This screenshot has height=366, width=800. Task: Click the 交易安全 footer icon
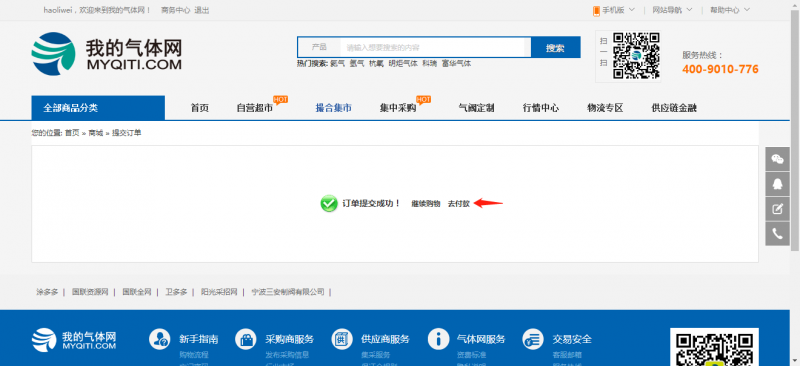[x=533, y=338]
